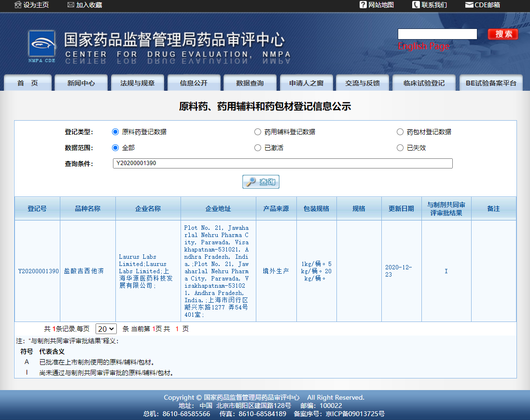Open the records-per-page 20 dropdown
This screenshot has width=530, height=420.
(x=106, y=328)
